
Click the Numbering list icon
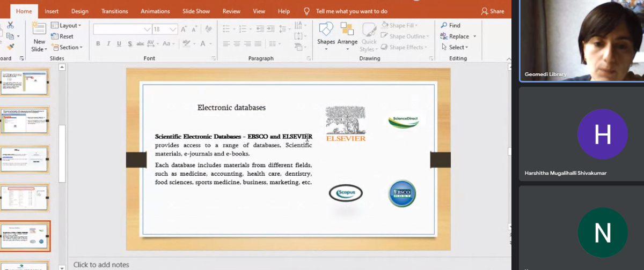(x=242, y=29)
